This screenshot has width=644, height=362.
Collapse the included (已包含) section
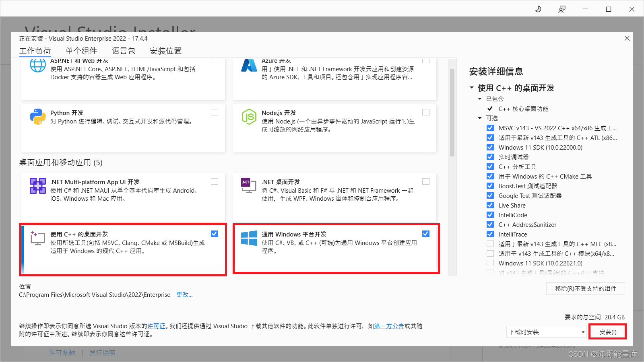[480, 99]
